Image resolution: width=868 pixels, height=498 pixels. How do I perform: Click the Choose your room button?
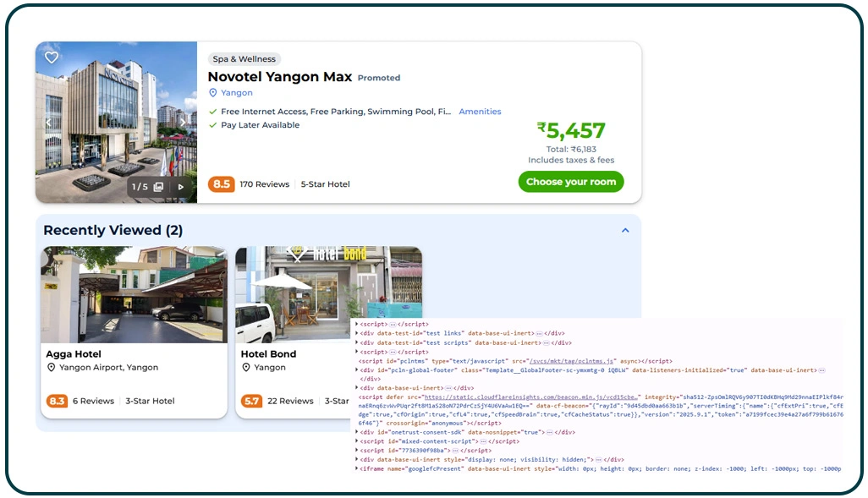pos(571,182)
